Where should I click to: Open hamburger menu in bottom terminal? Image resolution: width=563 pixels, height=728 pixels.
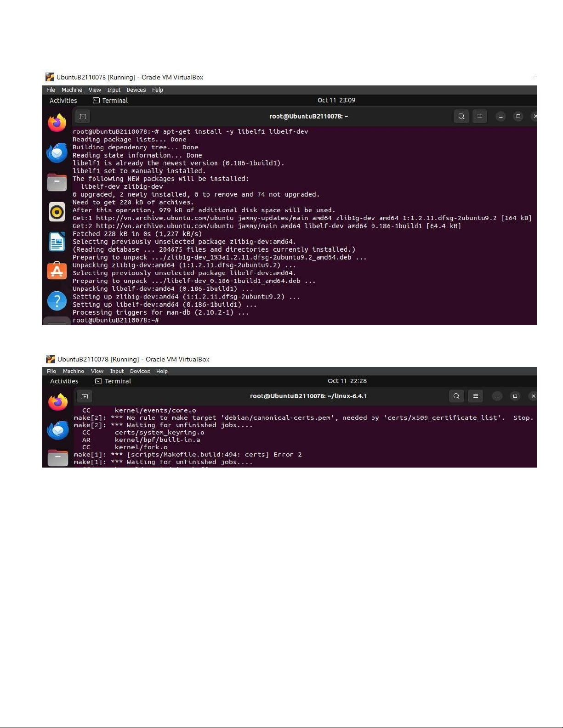[476, 396]
